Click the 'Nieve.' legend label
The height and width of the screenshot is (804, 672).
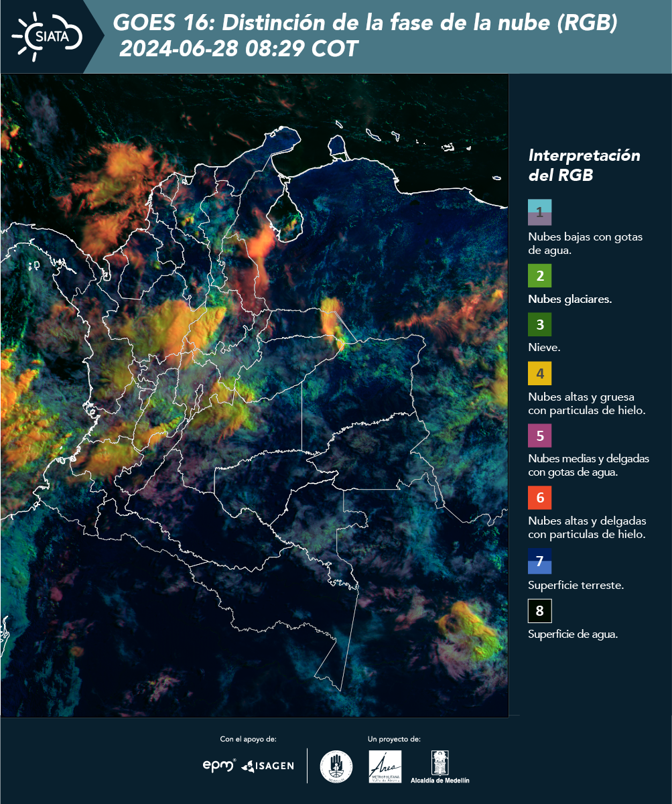coord(544,348)
